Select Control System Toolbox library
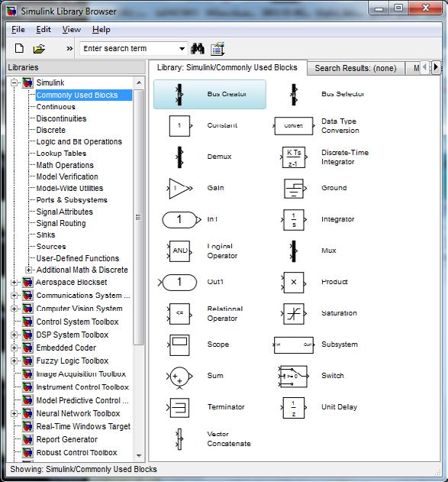 click(77, 322)
